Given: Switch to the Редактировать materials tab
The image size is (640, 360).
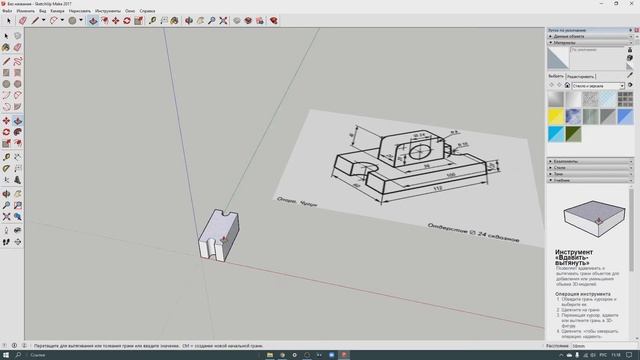Looking at the screenshot, I should [580, 76].
